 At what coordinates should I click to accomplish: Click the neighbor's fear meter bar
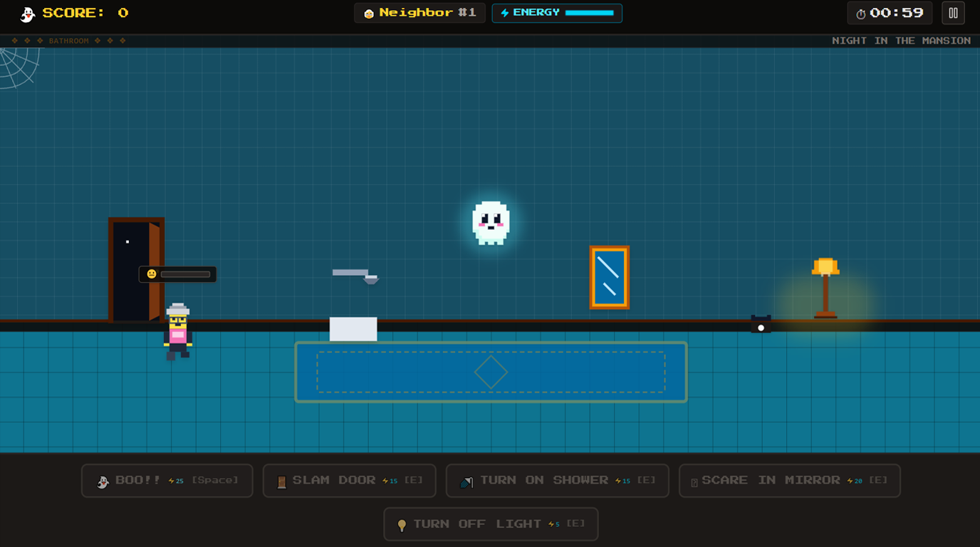[185, 274]
